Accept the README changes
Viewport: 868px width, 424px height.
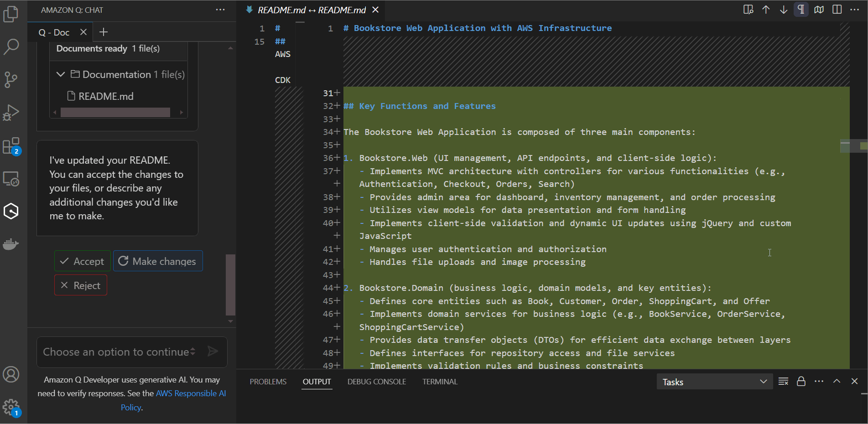(x=83, y=261)
